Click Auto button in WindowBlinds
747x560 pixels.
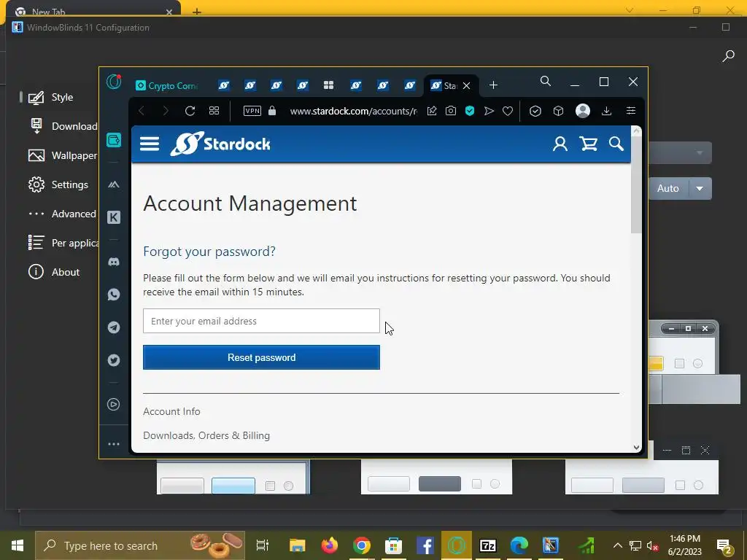pyautogui.click(x=668, y=189)
